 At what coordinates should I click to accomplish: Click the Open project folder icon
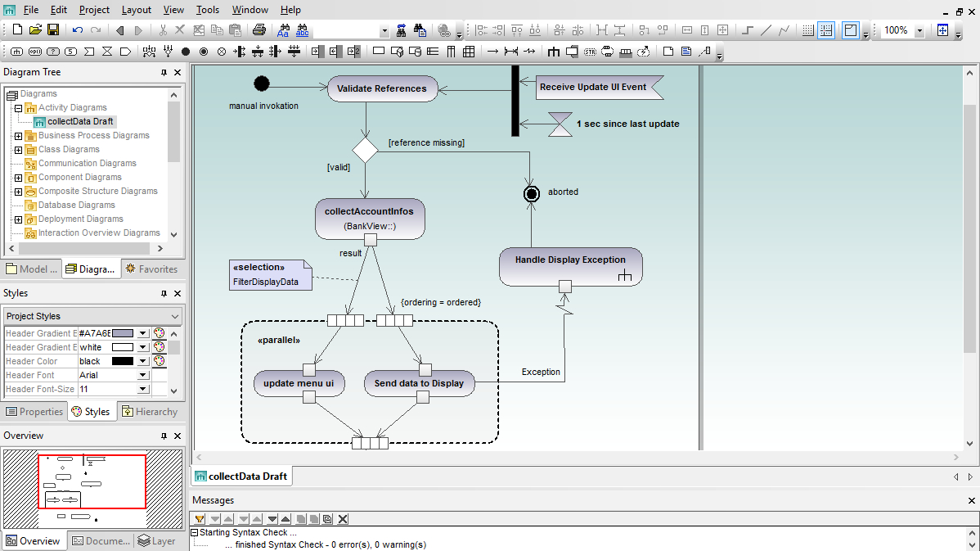[36, 29]
